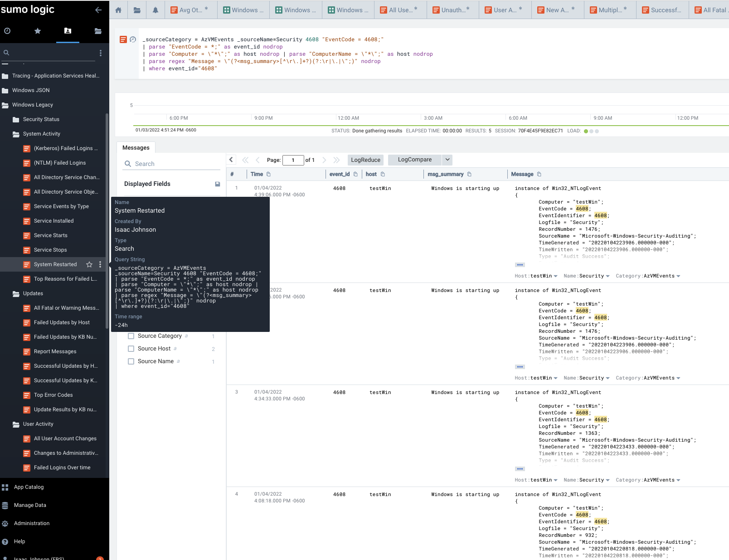Check the Source Category field
Screen dimensions: 729x560
(131, 336)
